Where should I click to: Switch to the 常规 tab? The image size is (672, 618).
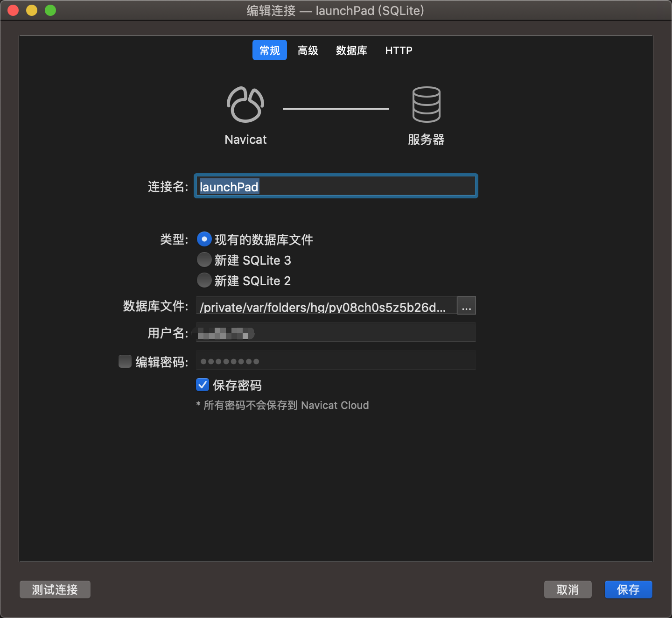click(270, 50)
